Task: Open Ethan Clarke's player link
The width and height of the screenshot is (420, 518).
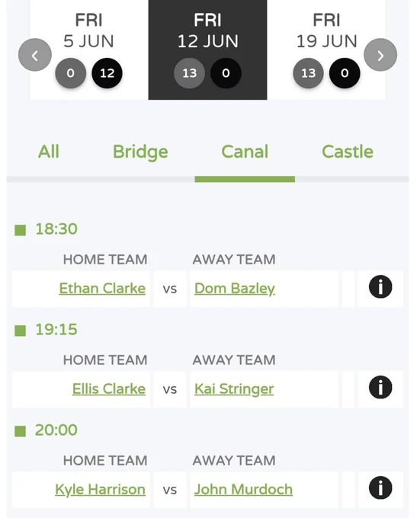Action: tap(102, 289)
